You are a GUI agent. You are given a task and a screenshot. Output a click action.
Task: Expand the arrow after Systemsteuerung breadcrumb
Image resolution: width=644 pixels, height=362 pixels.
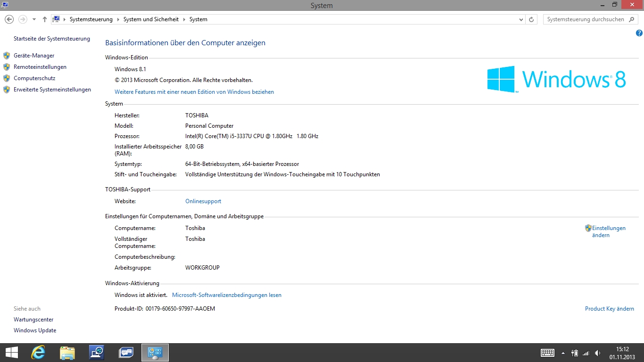[118, 19]
